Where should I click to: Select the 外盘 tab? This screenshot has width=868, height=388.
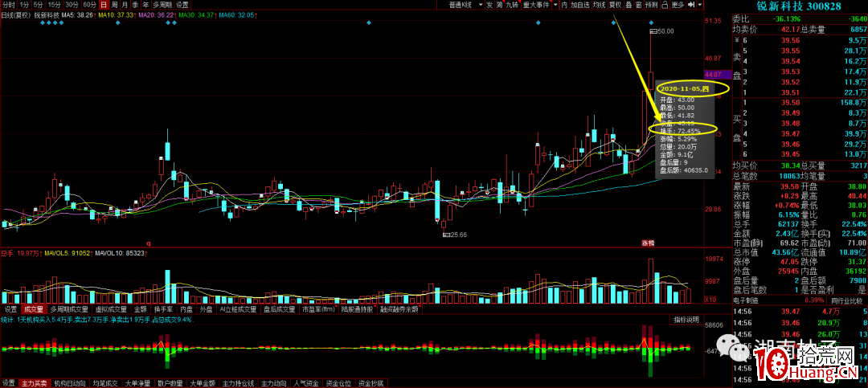tap(206, 308)
